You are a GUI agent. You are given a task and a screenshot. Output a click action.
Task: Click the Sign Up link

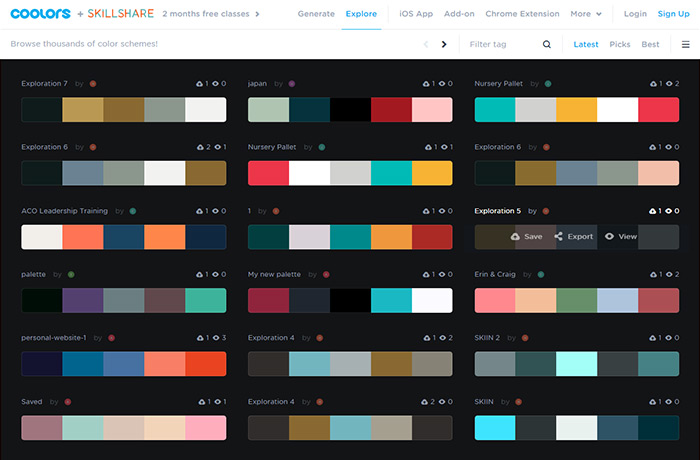(x=673, y=14)
